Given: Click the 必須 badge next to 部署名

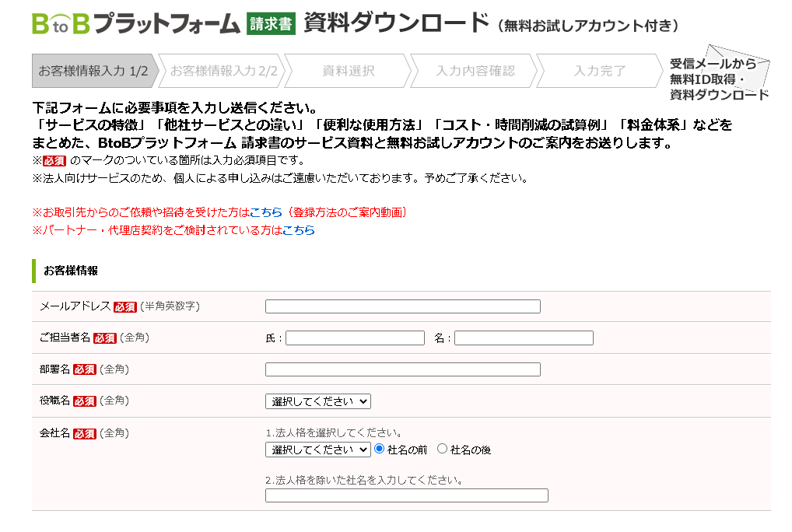Looking at the screenshot, I should pos(84,369).
